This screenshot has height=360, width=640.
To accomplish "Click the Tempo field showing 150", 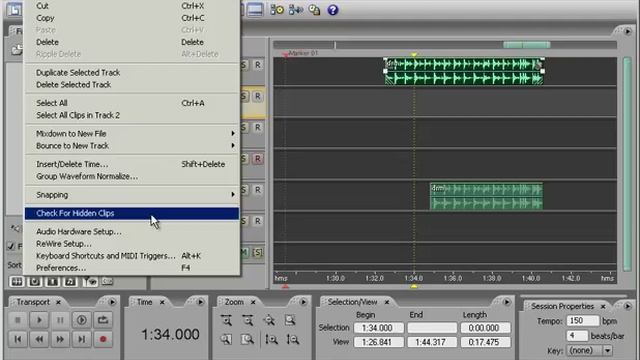I will click(583, 321).
